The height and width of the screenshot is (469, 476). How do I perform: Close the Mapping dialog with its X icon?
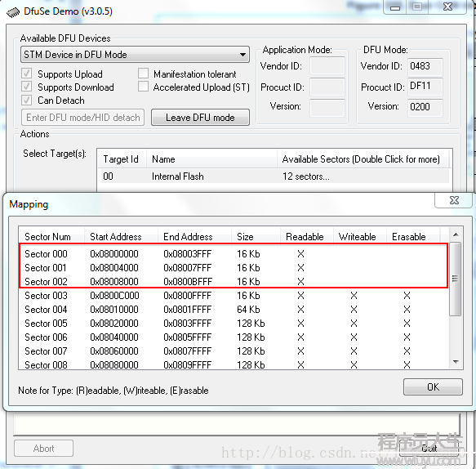tap(454, 200)
